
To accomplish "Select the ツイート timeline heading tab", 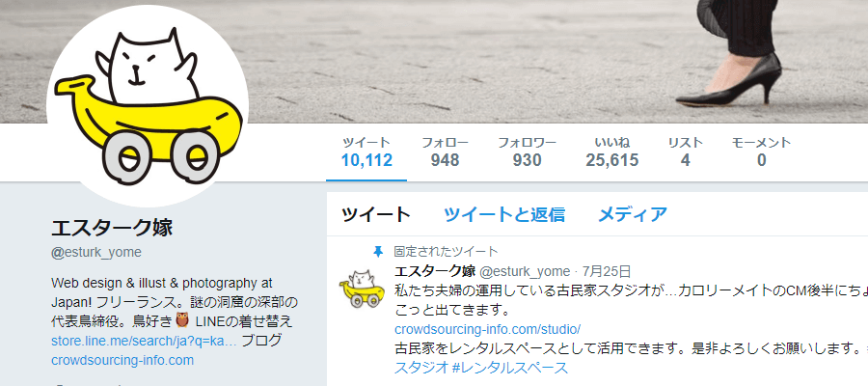I will click(x=376, y=214).
